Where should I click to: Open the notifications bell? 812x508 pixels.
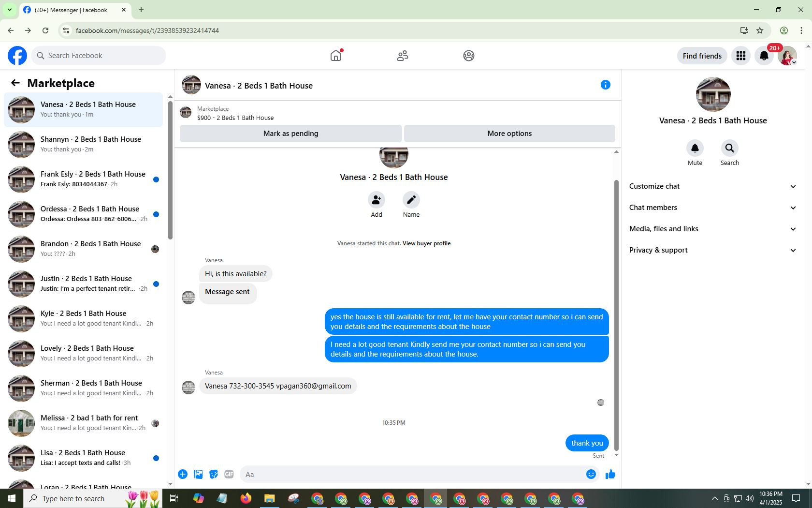[764, 56]
